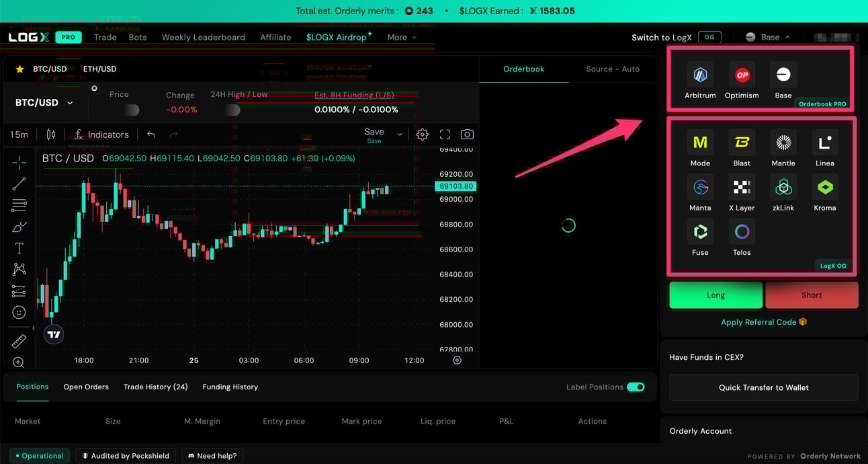Select the chart patterns tool
The width and height of the screenshot is (868, 464).
pos(19,269)
